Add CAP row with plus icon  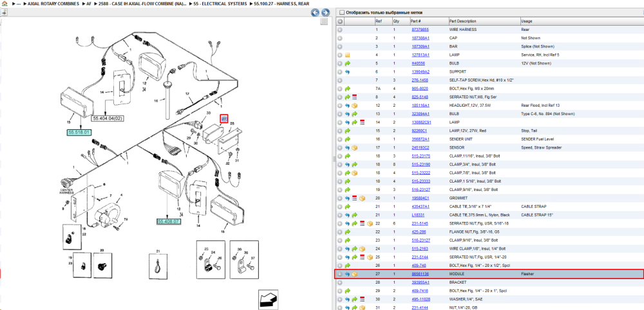[340, 38]
